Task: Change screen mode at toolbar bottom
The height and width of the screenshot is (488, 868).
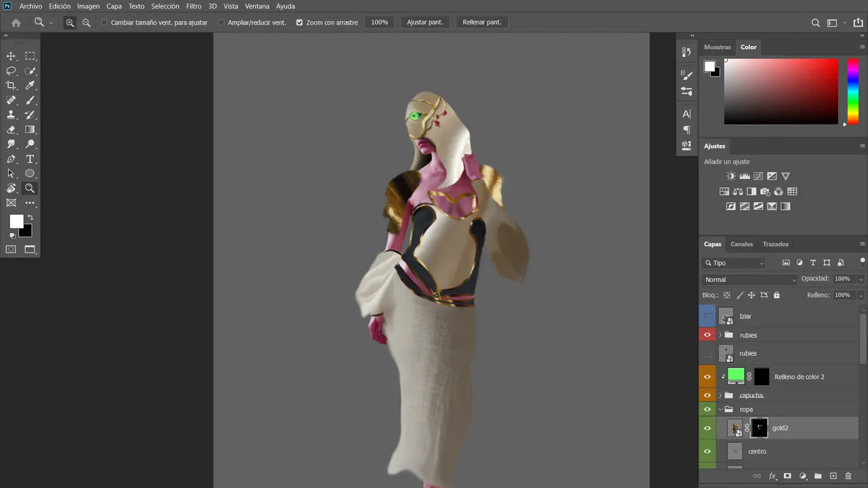Action: click(x=30, y=249)
